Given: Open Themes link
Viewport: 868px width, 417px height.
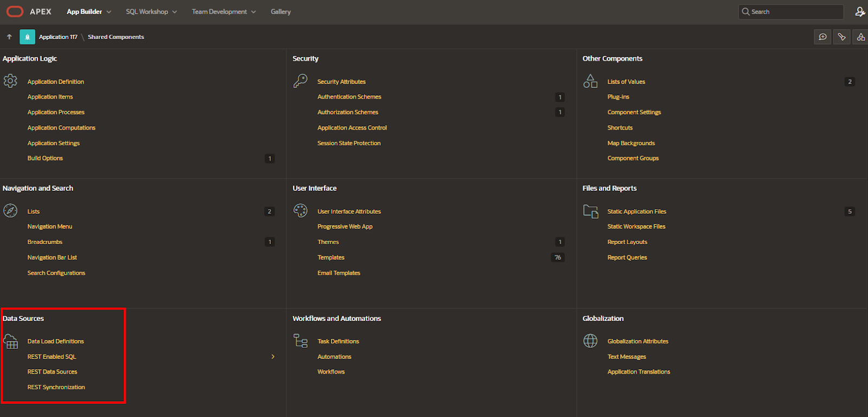Looking at the screenshot, I should [x=328, y=242].
